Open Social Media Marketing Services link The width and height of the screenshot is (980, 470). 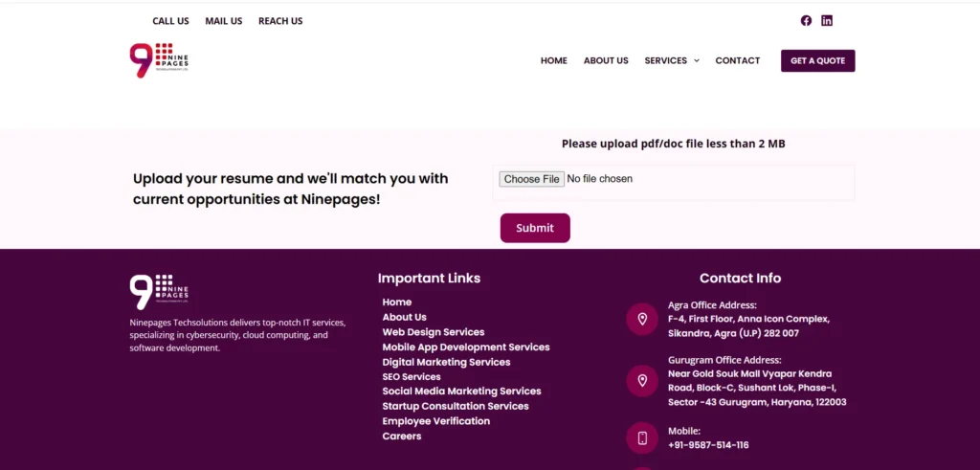(x=462, y=392)
